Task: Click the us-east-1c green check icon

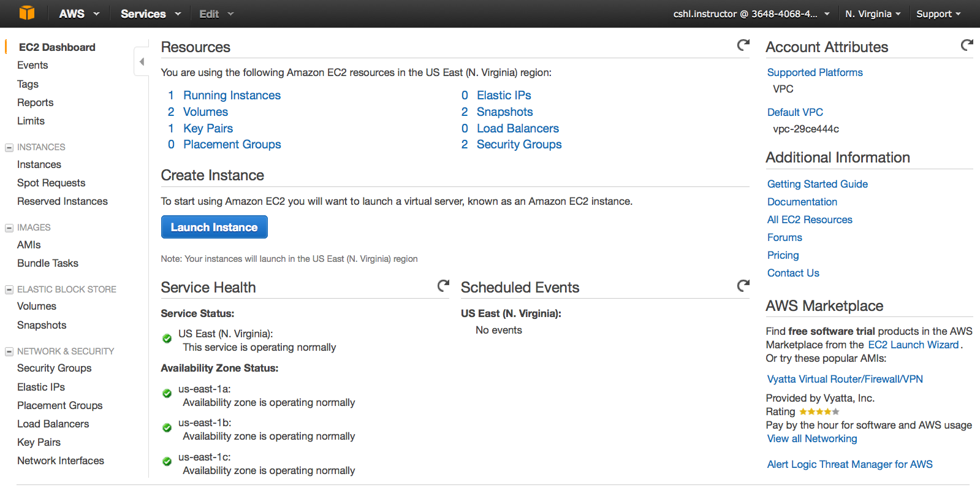Action: 167,461
